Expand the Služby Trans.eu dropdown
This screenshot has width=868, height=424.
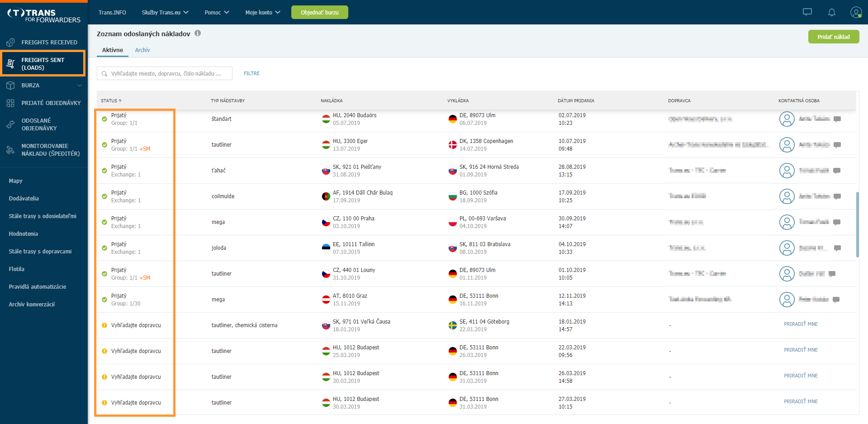coord(165,12)
